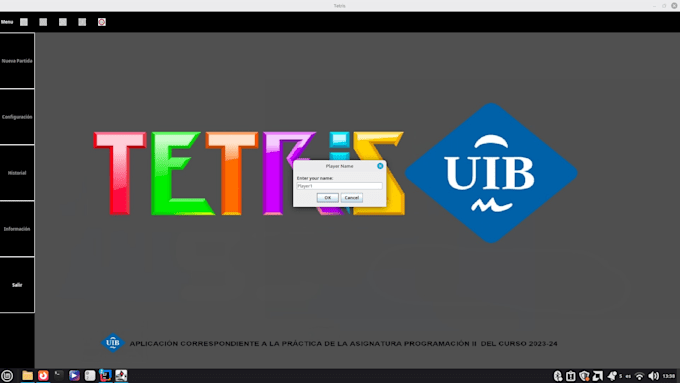Close the Player Name dialog via its X icon
The image size is (680, 383).
point(380,166)
